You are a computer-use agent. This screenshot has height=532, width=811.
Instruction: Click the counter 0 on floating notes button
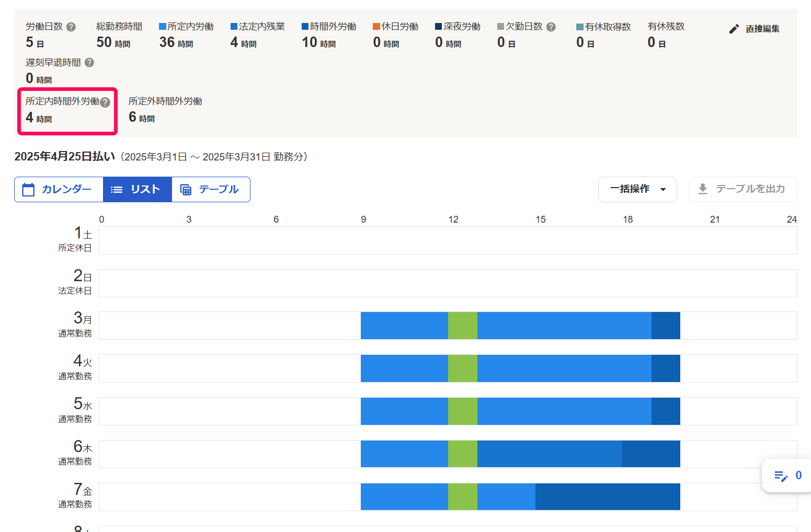coord(798,476)
